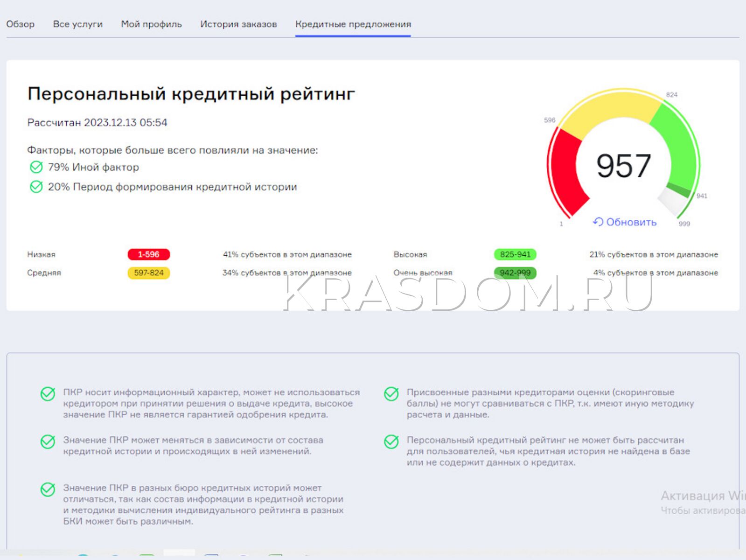Open the Обзор tab
The image size is (746, 560).
click(20, 24)
